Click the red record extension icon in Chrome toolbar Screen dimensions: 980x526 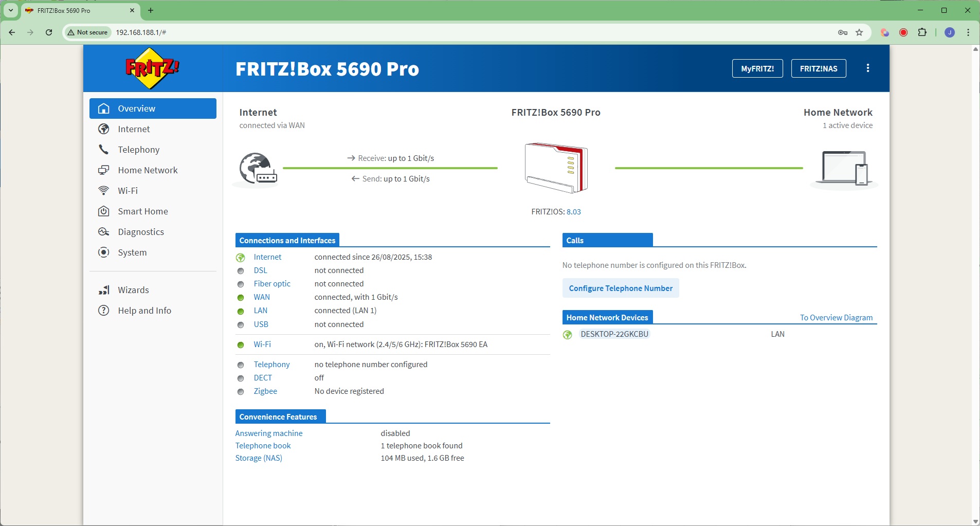coord(903,32)
